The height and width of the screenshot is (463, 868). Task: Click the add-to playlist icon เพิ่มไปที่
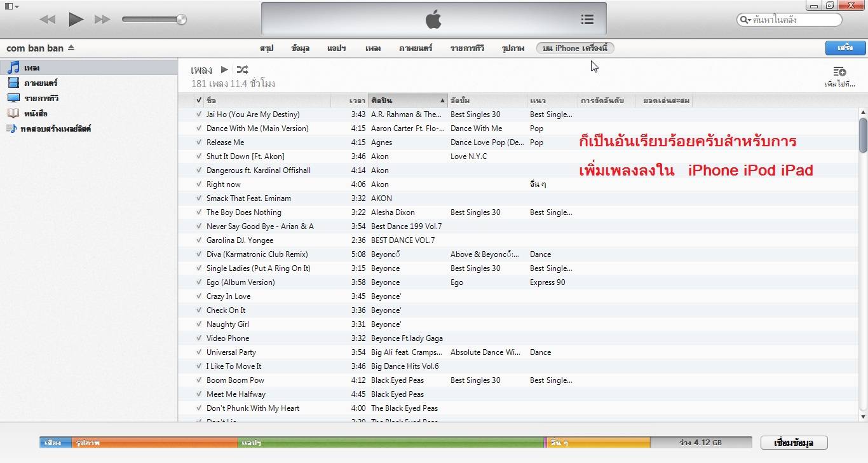tap(839, 76)
